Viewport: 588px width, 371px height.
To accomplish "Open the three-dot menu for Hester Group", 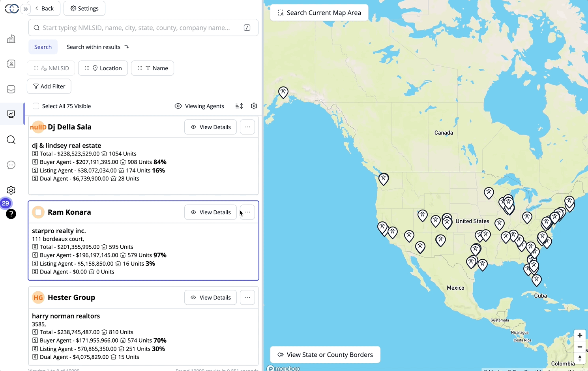I will coord(247,297).
